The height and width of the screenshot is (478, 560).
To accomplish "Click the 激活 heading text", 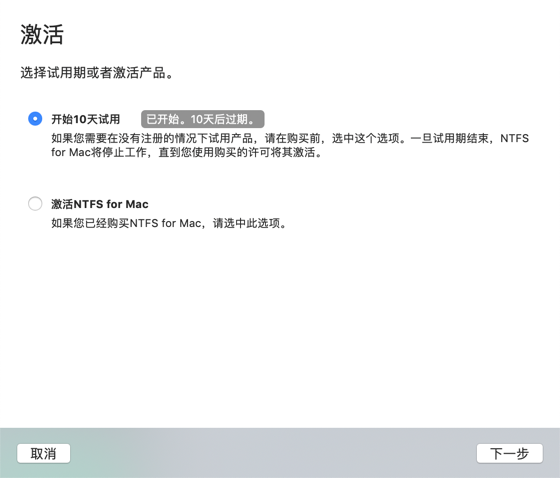I will click(x=42, y=35).
